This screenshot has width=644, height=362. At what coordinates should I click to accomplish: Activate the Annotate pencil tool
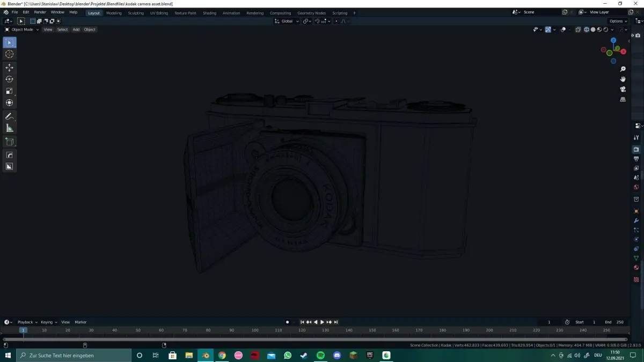click(x=9, y=116)
